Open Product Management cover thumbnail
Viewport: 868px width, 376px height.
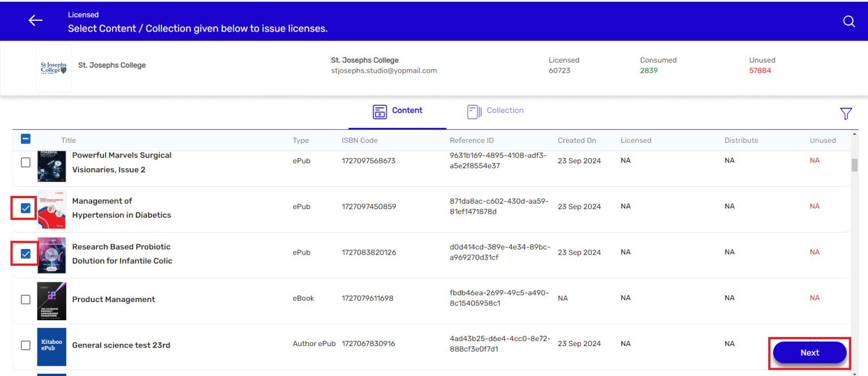(51, 301)
